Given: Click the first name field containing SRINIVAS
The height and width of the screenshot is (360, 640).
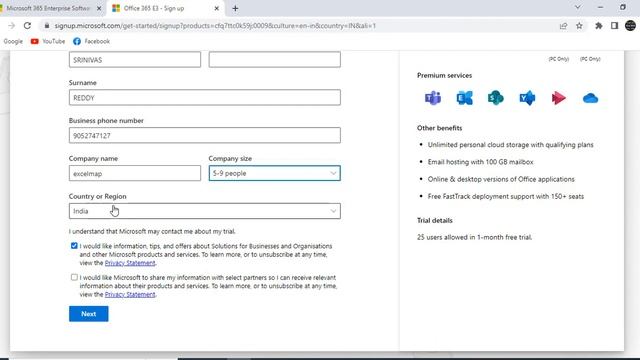Looking at the screenshot, I should point(135,60).
